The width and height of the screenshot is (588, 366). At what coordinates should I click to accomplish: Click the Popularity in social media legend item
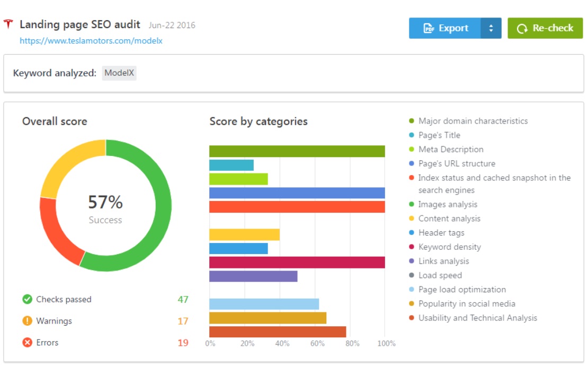pos(466,303)
